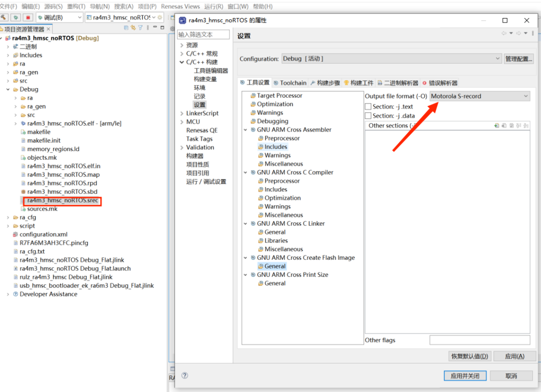The image size is (541, 392).
Task: Select Libraries under GNU ARM Cross C Linker
Action: [276, 241]
